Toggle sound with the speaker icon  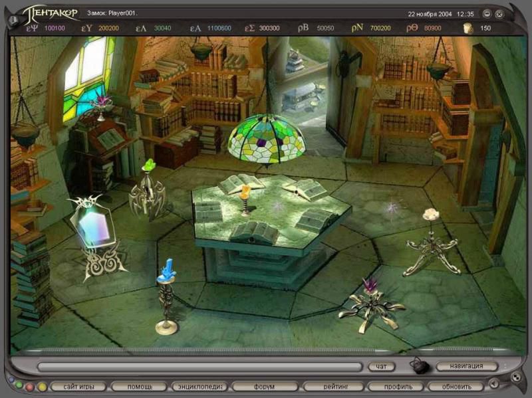click(495, 384)
